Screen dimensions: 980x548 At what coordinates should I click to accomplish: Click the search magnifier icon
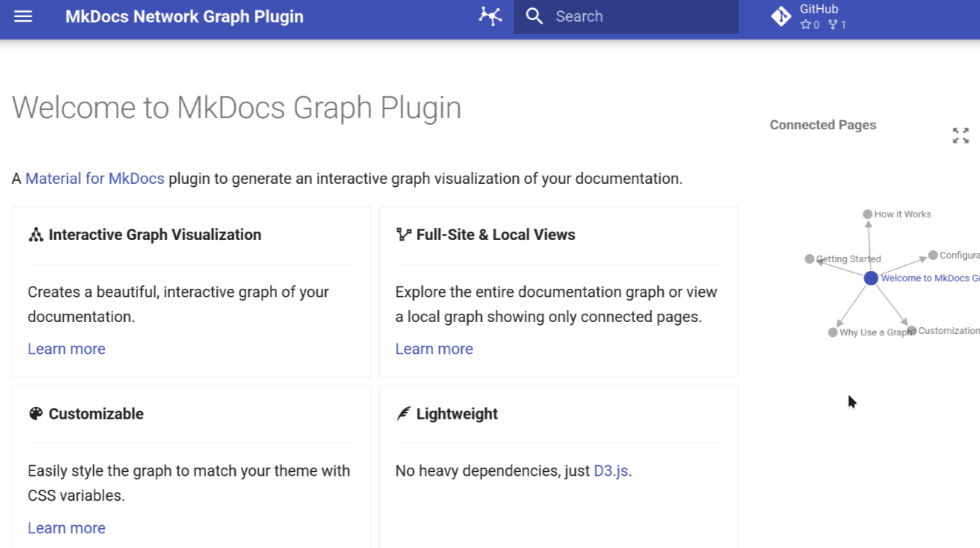click(534, 16)
